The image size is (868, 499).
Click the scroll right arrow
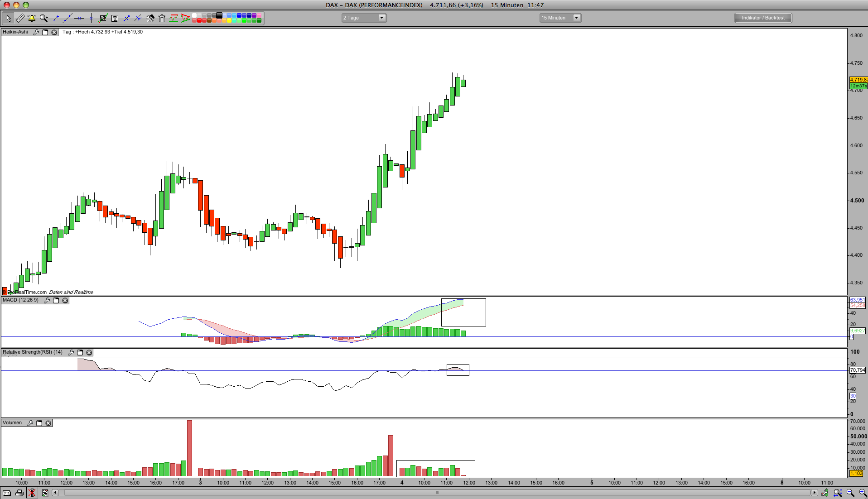pos(814,493)
